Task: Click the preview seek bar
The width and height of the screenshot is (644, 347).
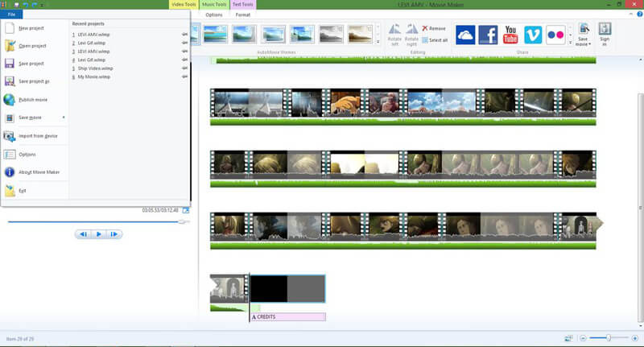Action: [x=98, y=221]
